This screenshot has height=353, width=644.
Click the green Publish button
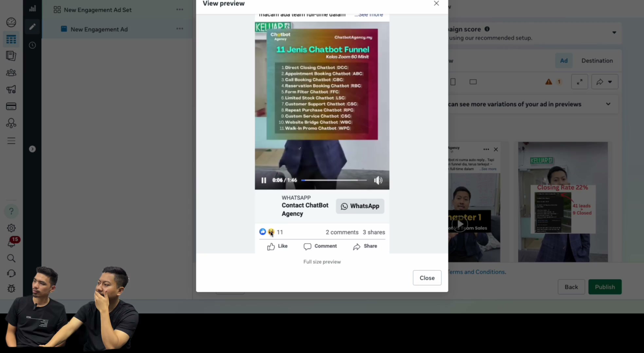click(x=605, y=287)
